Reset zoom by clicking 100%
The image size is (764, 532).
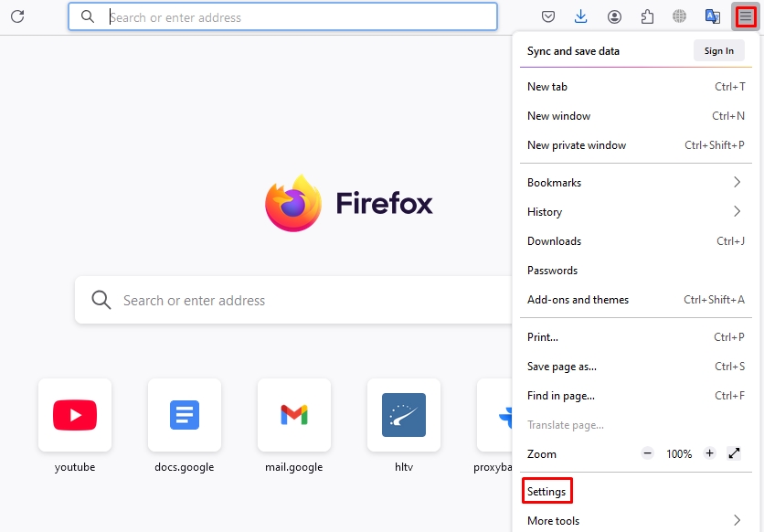tap(679, 454)
